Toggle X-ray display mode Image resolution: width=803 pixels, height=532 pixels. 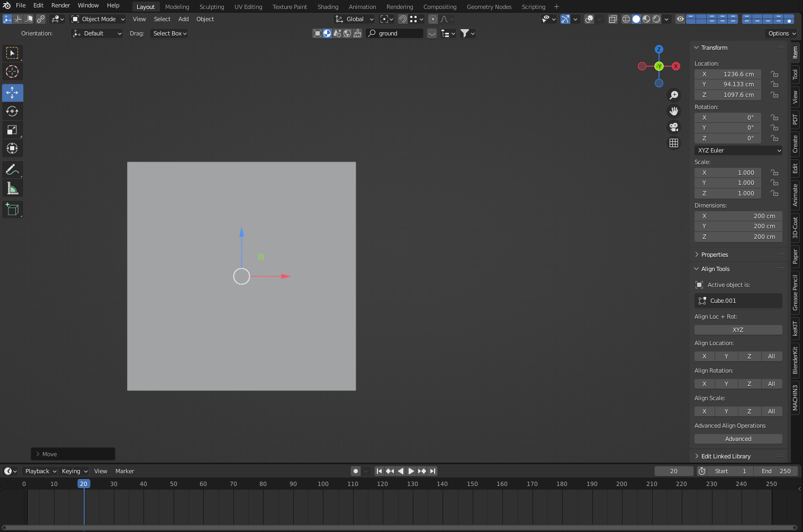click(613, 19)
